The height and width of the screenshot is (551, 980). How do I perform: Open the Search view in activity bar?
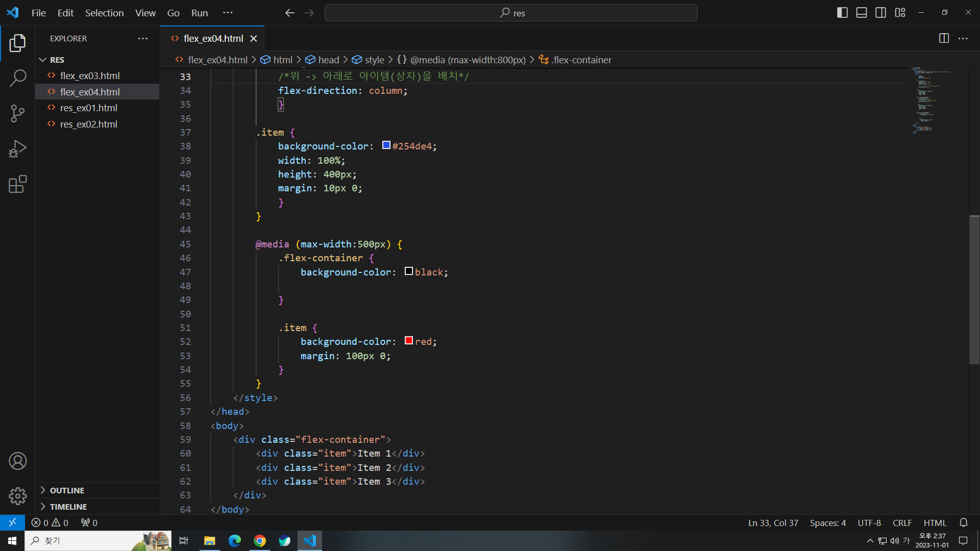(x=18, y=78)
